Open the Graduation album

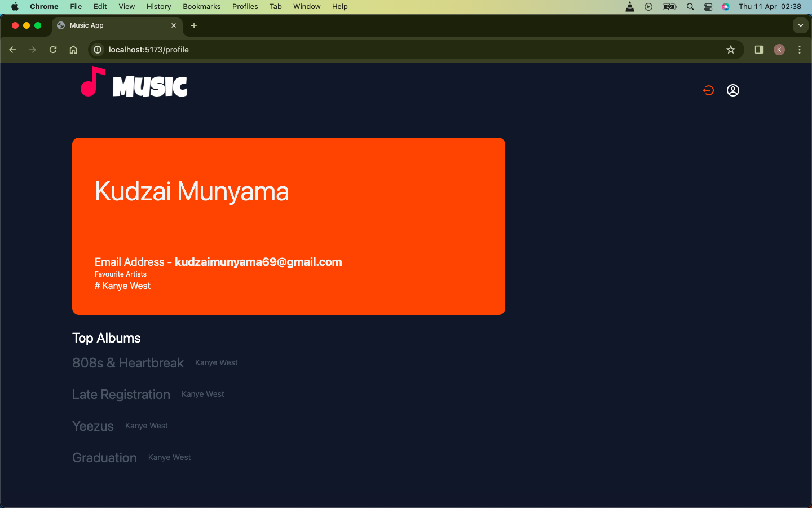[x=104, y=458]
